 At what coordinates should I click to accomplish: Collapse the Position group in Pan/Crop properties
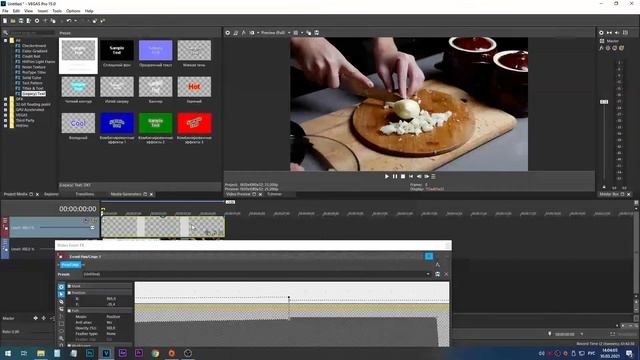tap(69, 293)
